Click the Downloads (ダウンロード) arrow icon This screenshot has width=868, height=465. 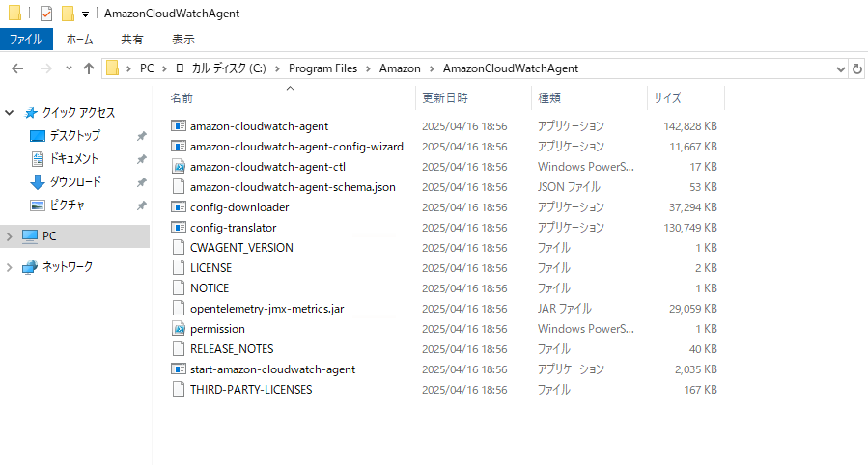(37, 182)
